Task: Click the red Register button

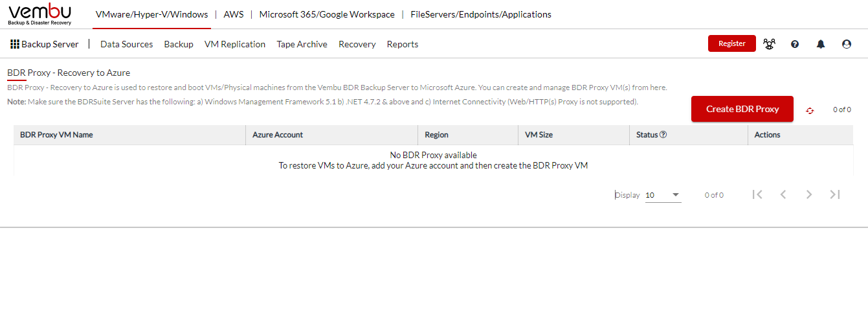Action: pyautogui.click(x=732, y=43)
